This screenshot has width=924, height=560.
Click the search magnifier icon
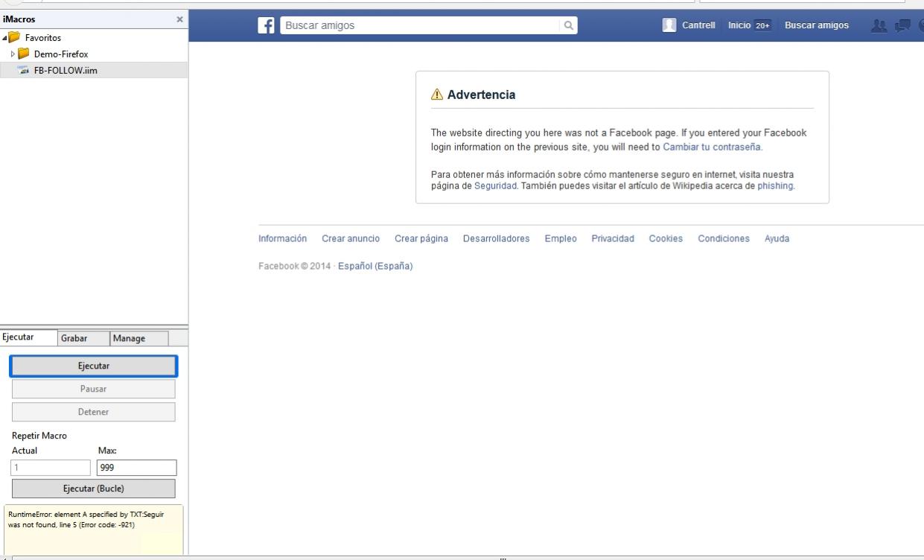tap(568, 25)
